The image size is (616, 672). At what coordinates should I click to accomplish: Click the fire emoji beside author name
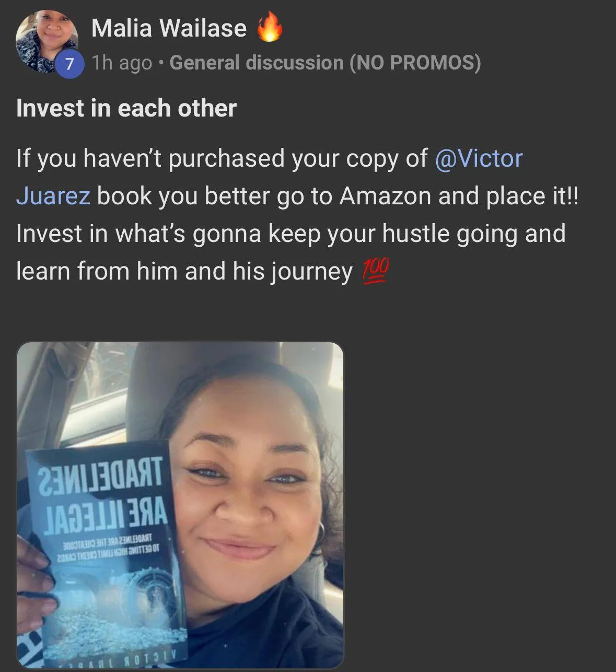click(270, 28)
